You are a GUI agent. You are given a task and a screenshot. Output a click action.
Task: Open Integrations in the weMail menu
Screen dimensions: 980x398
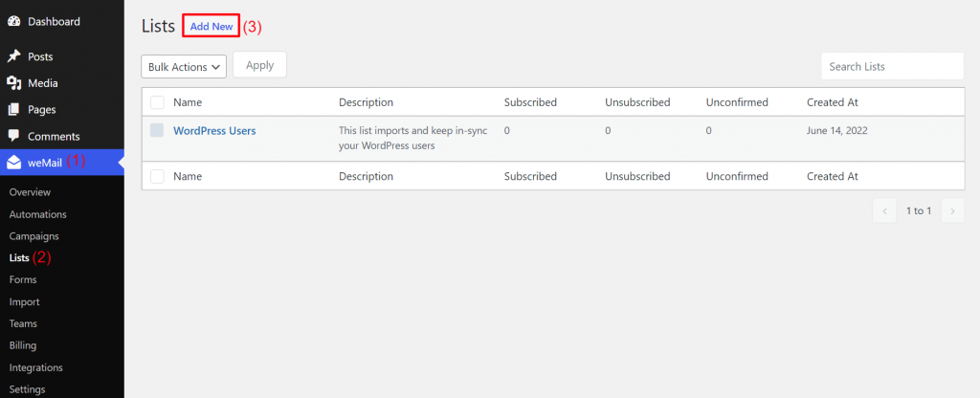click(36, 367)
